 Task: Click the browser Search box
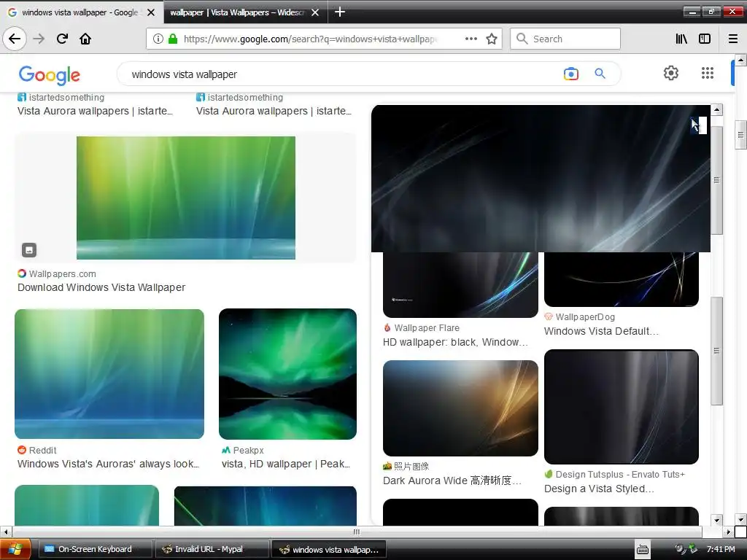click(x=565, y=39)
